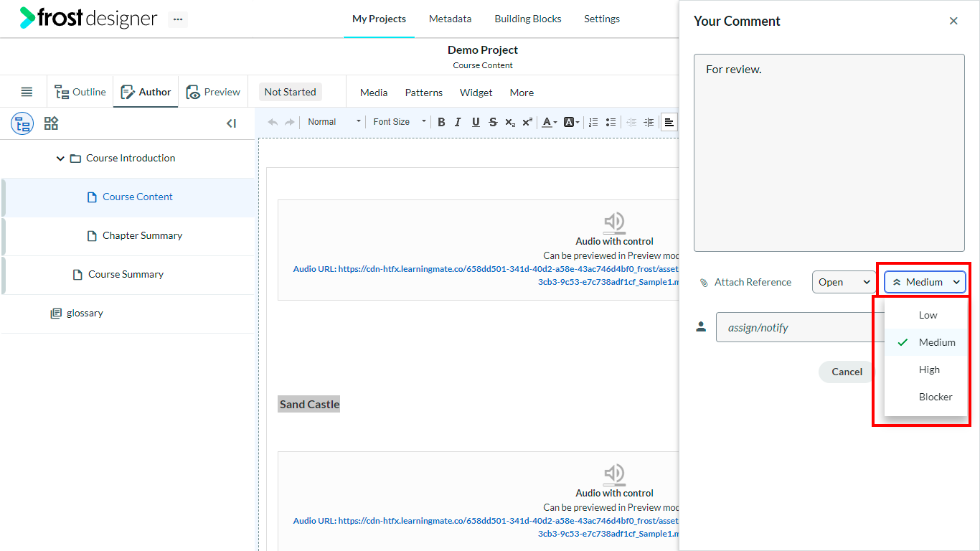
Task: Collapse the Course Introduction folder
Action: pos(60,159)
